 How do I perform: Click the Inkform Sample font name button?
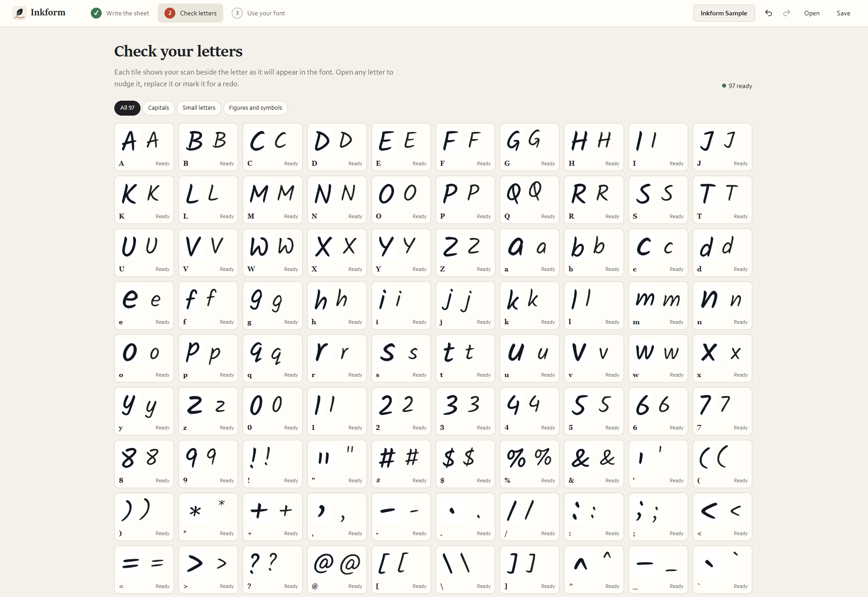click(x=723, y=13)
